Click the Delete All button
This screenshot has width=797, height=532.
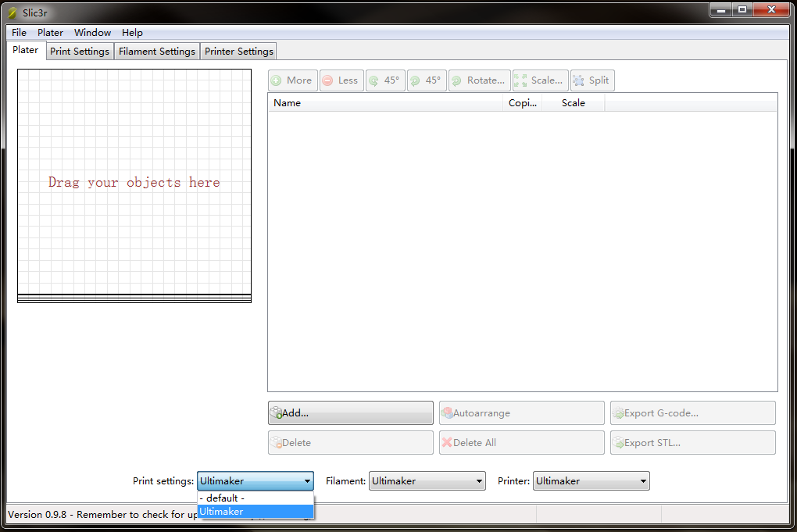pos(521,443)
